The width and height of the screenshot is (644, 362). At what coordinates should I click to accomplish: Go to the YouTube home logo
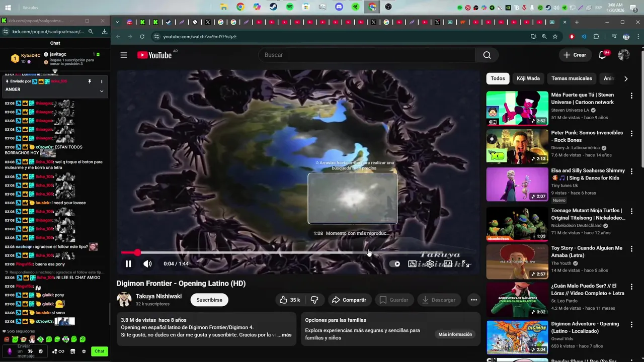154,55
